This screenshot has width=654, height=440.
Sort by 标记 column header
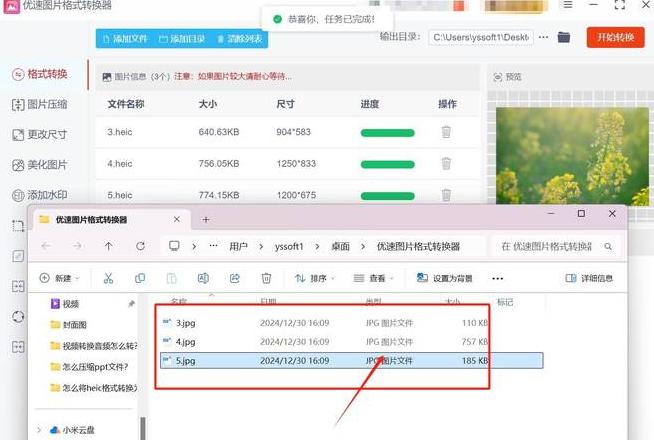pyautogui.click(x=505, y=302)
